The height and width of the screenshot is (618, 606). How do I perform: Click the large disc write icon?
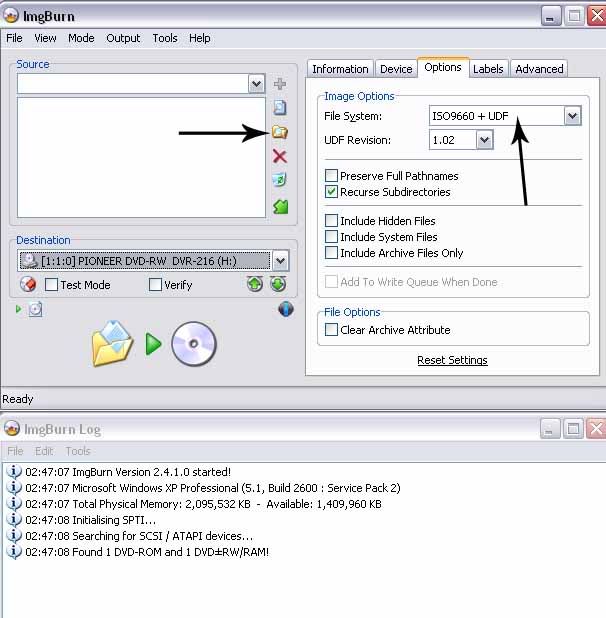pyautogui.click(x=194, y=344)
